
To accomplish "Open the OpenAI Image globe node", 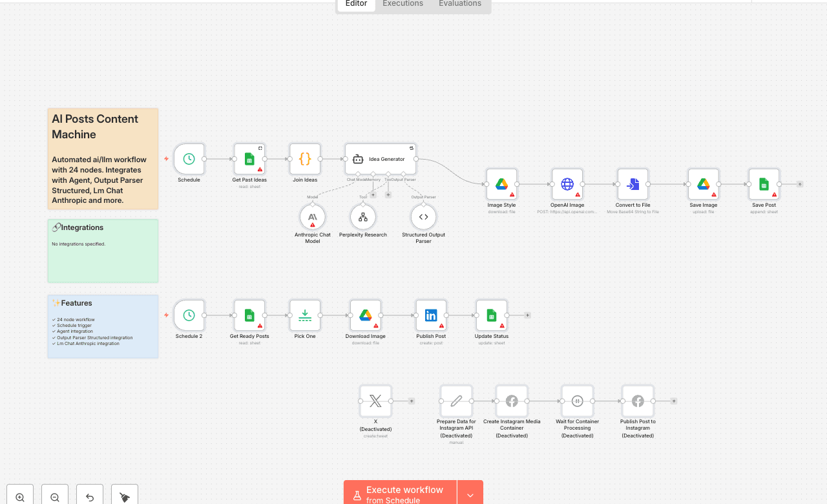I will [x=567, y=184].
